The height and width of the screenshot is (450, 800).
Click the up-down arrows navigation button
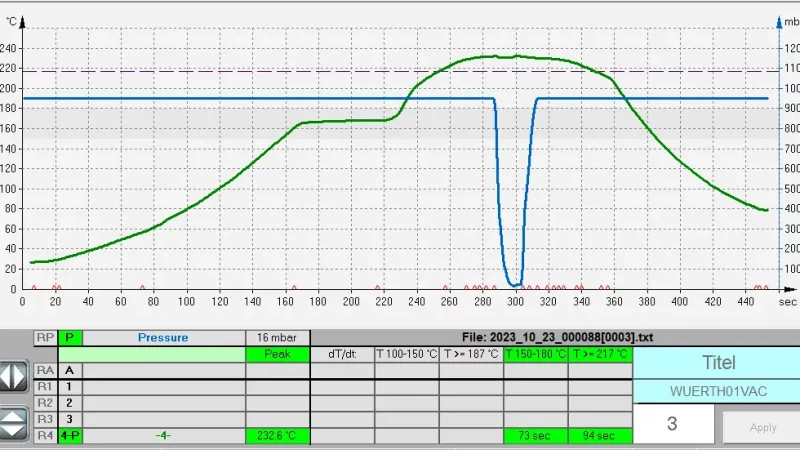click(x=15, y=423)
